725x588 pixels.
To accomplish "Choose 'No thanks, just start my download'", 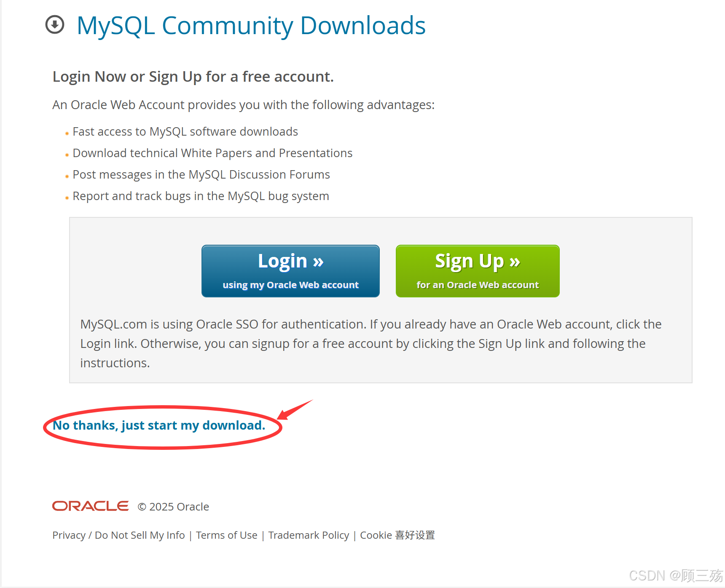I will [159, 425].
